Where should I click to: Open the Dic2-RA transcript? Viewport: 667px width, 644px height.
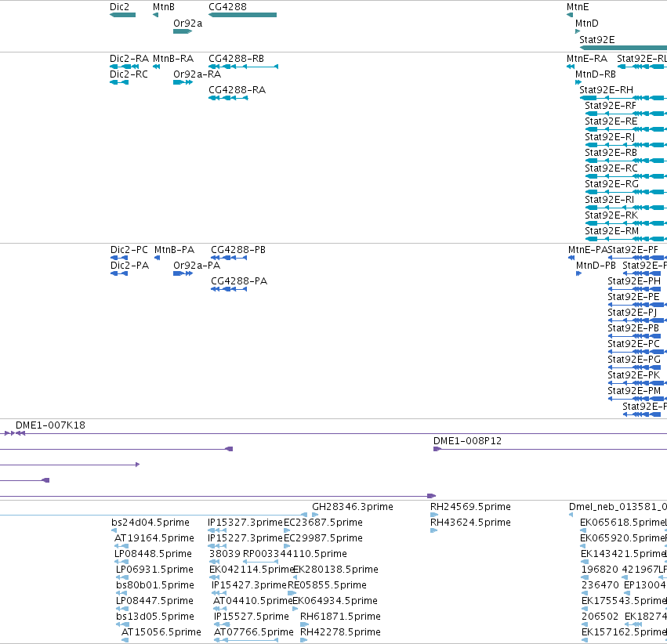pyautogui.click(x=124, y=67)
